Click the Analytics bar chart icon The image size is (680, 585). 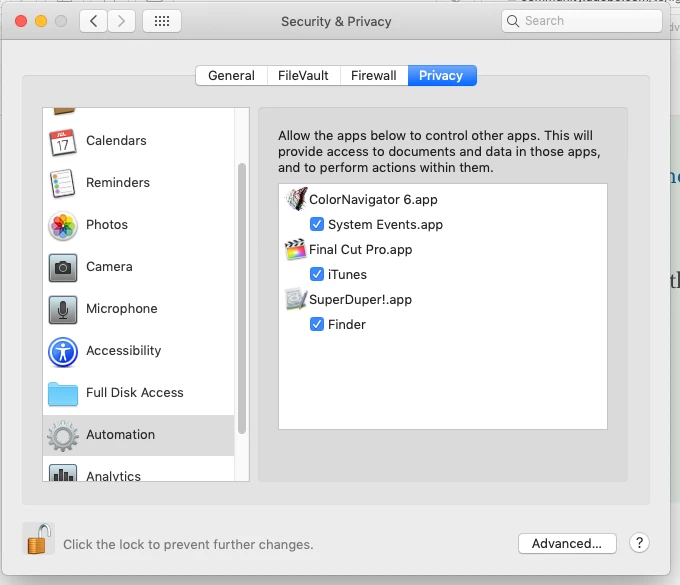point(63,473)
